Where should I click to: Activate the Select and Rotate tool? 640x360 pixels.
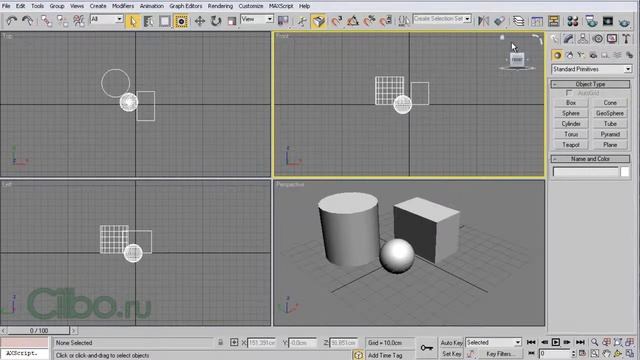pyautogui.click(x=216, y=21)
